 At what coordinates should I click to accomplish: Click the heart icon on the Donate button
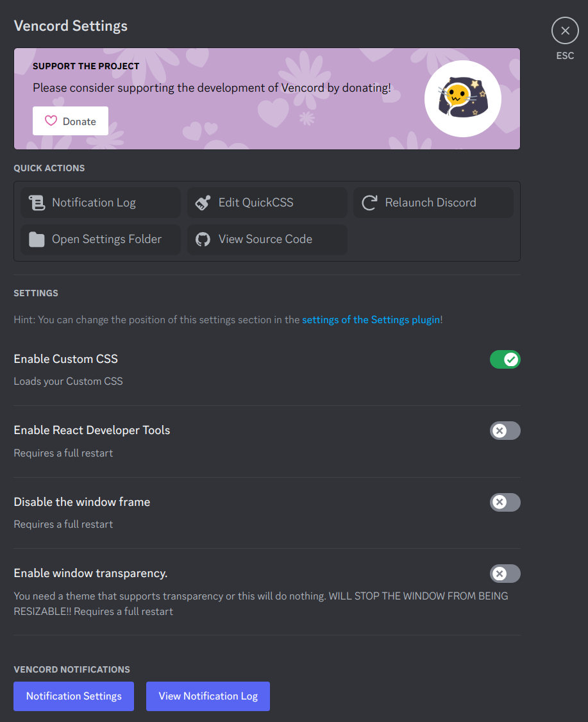(x=51, y=121)
